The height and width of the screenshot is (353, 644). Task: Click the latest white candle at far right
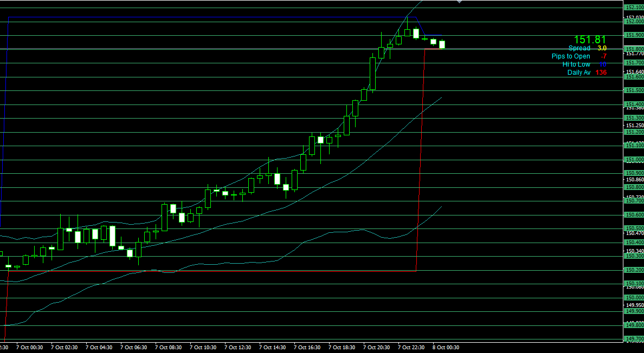pyautogui.click(x=442, y=44)
